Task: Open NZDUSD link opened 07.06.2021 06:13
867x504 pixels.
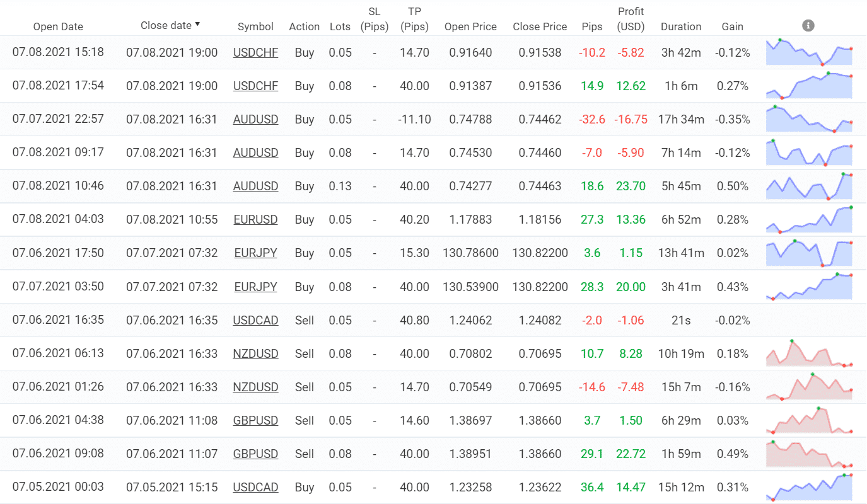Action: [x=255, y=353]
